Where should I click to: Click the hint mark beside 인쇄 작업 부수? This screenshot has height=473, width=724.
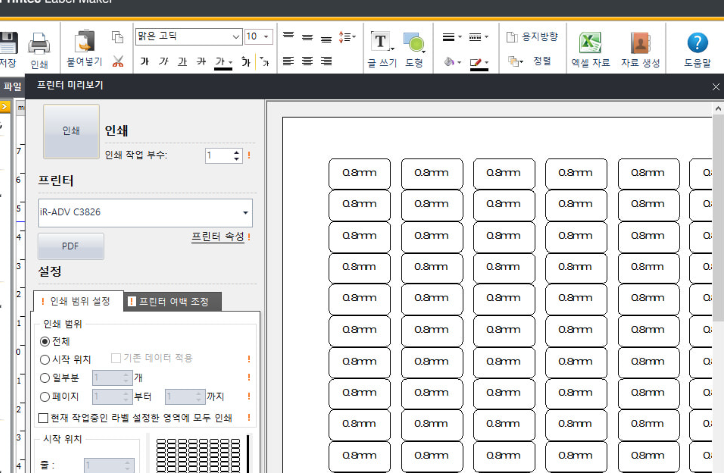point(249,156)
